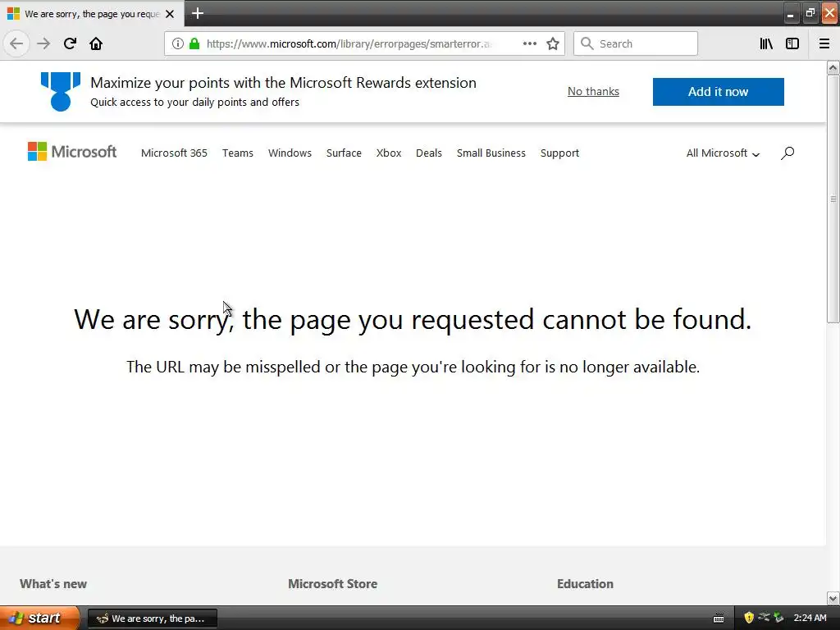Reload the current page
Viewport: 840px width, 630px height.
pos(70,43)
